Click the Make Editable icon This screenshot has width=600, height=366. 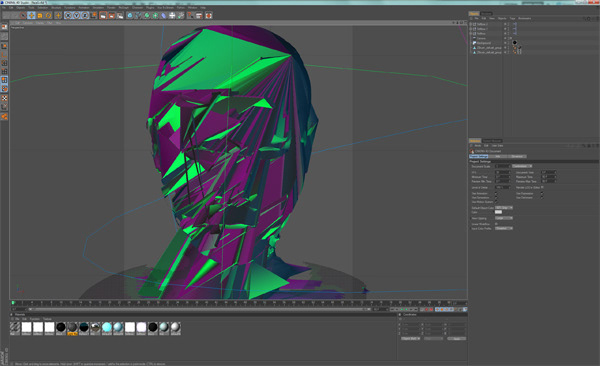pyautogui.click(x=4, y=27)
